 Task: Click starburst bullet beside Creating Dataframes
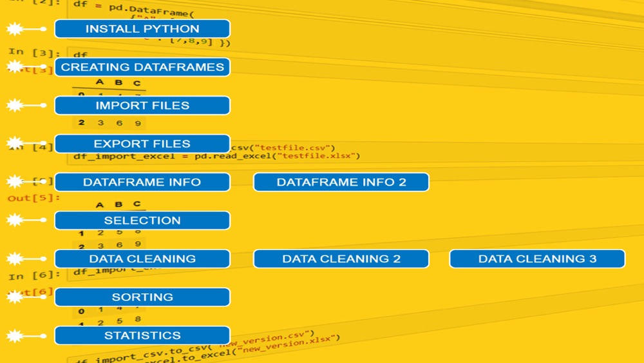(15, 66)
